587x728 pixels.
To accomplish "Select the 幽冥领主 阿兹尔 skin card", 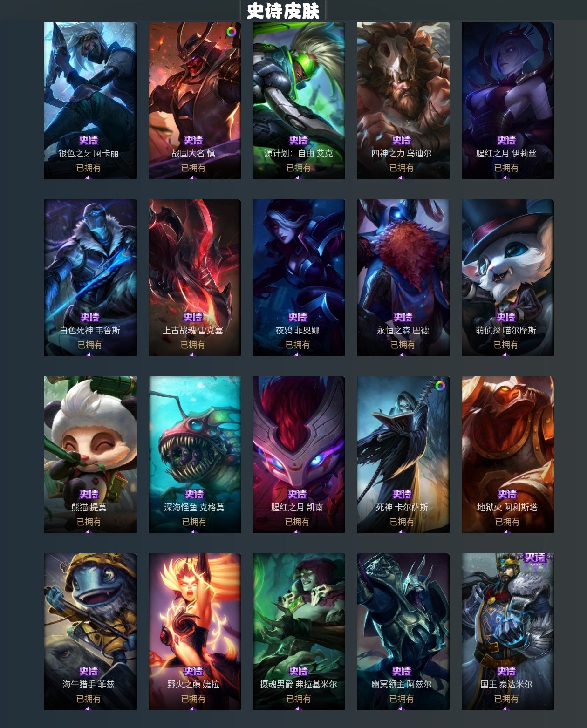I will (403, 632).
